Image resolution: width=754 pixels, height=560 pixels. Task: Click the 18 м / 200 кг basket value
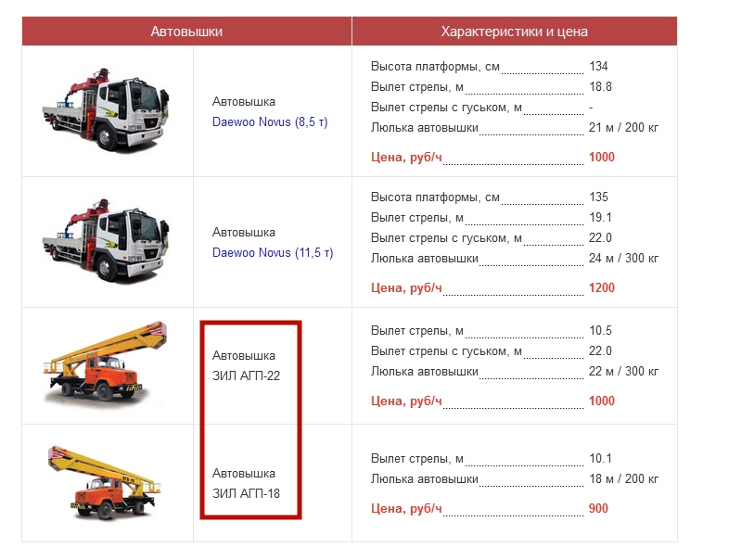(623, 479)
